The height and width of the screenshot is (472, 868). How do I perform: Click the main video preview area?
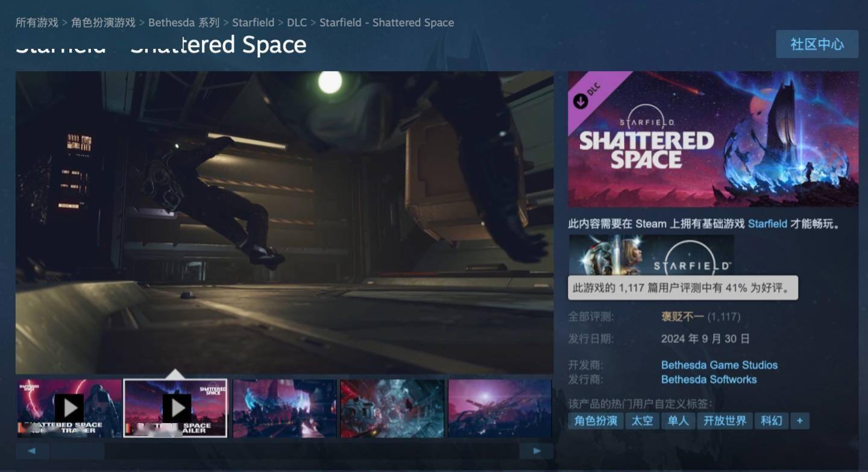[x=285, y=222]
